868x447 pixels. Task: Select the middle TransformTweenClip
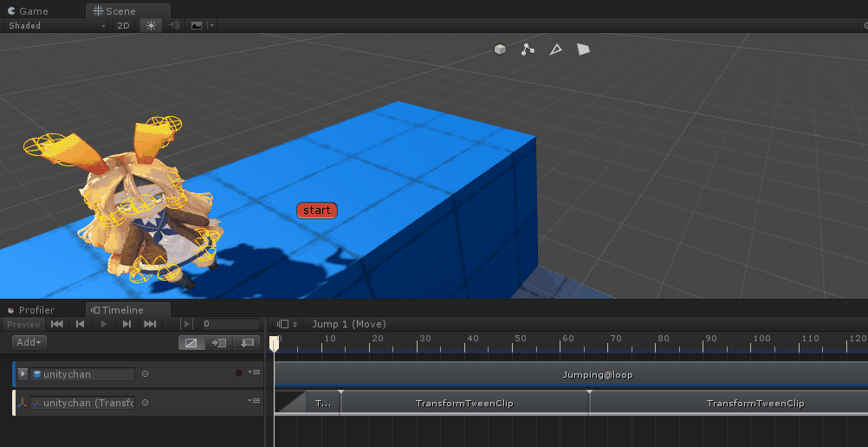pos(464,403)
